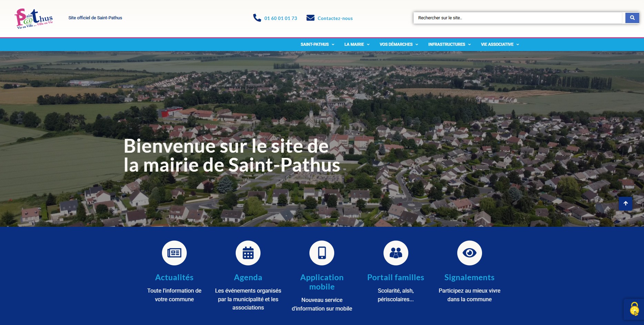Click the envelope contact icon

[310, 18]
